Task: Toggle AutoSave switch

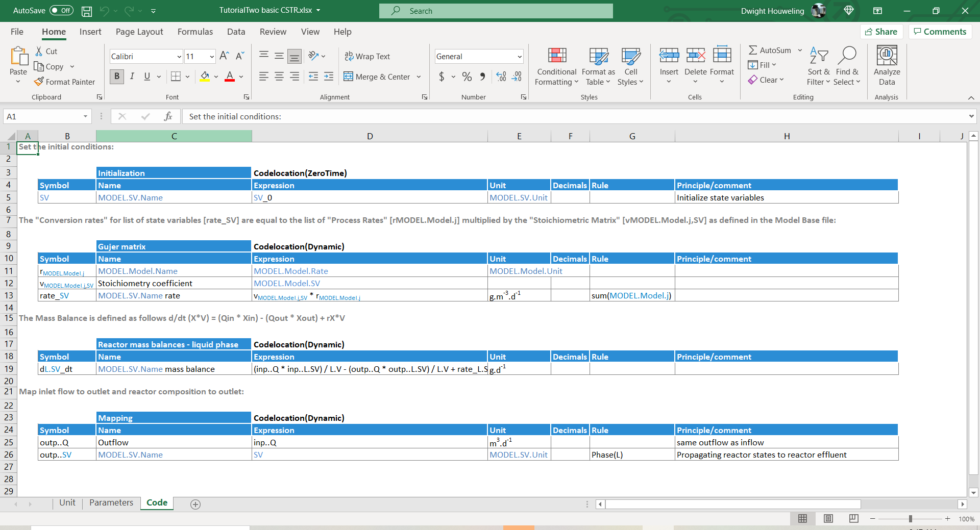Action: click(x=61, y=11)
